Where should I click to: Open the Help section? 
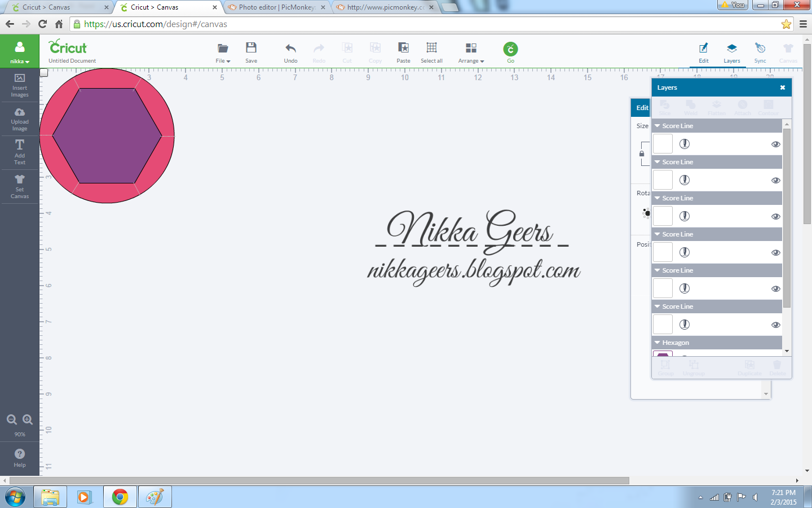click(20, 458)
